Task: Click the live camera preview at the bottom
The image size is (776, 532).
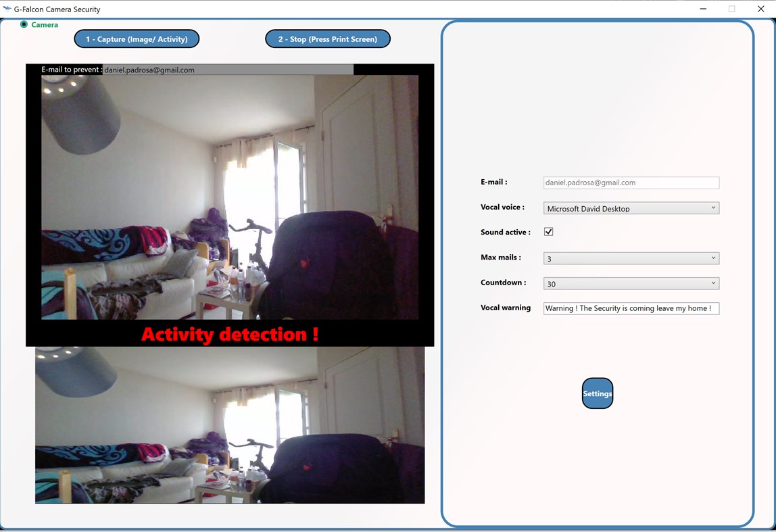Action: [x=230, y=426]
